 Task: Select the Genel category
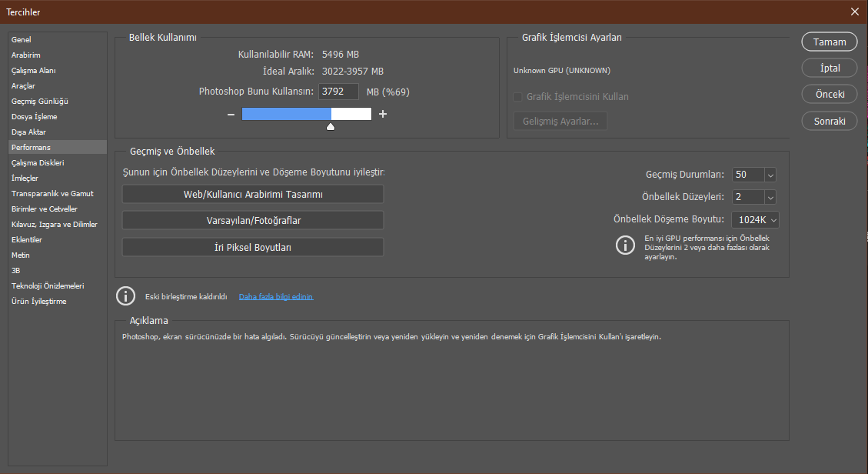click(x=58, y=39)
